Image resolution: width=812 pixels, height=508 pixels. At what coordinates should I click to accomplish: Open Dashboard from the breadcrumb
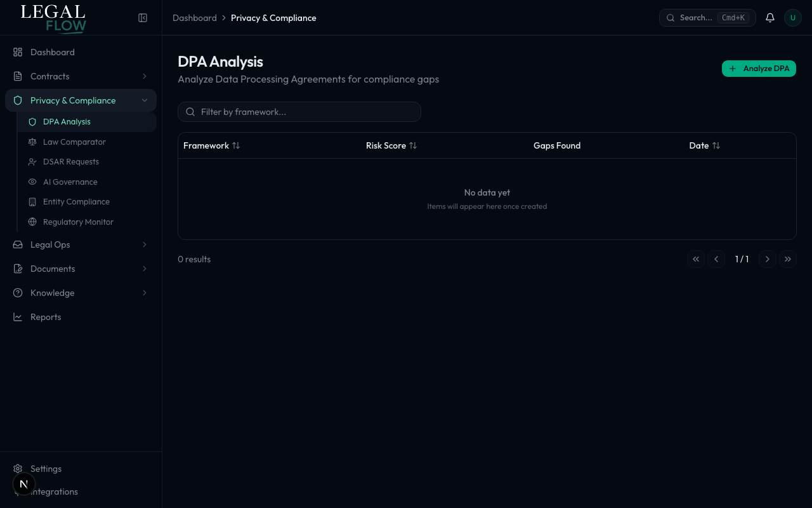coord(195,18)
